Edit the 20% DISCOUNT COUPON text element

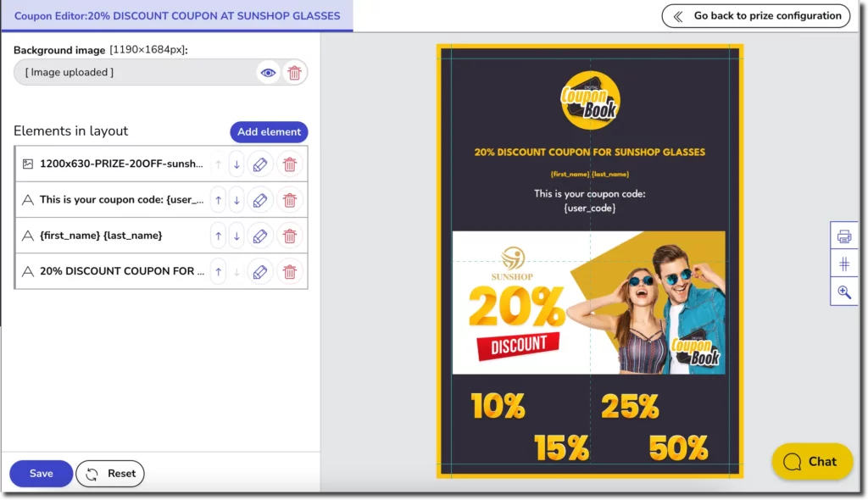(259, 271)
